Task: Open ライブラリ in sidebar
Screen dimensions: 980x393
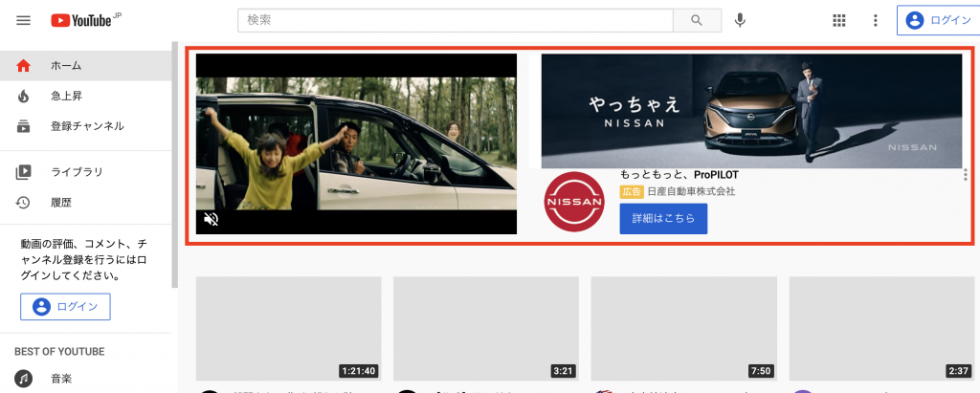Action: click(85, 172)
